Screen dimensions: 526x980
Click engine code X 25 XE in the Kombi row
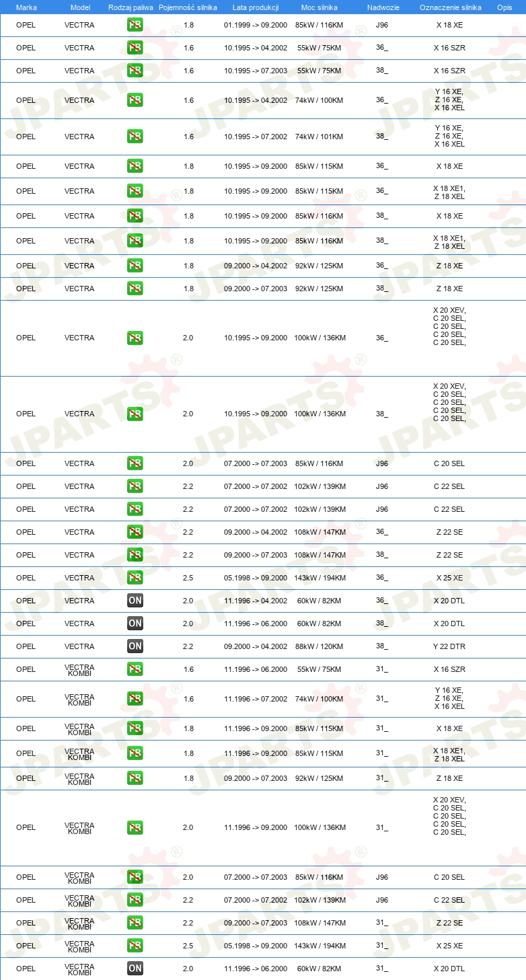(449, 946)
